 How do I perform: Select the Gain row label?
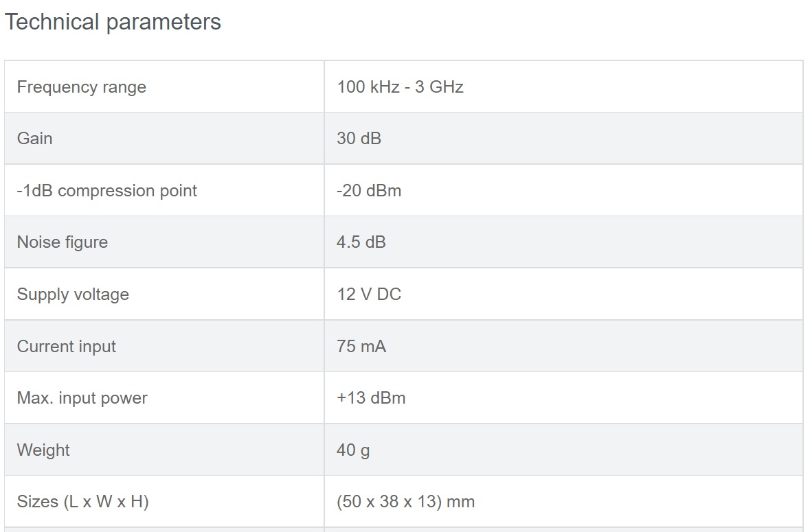(34, 138)
